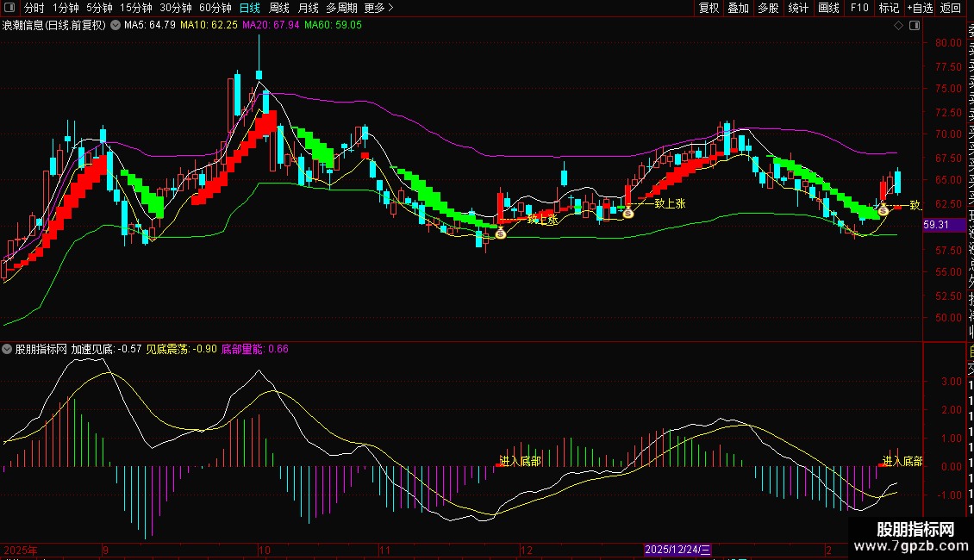The image size is (974, 560).
Task: Click month 9 on timeline
Action: pos(106,550)
